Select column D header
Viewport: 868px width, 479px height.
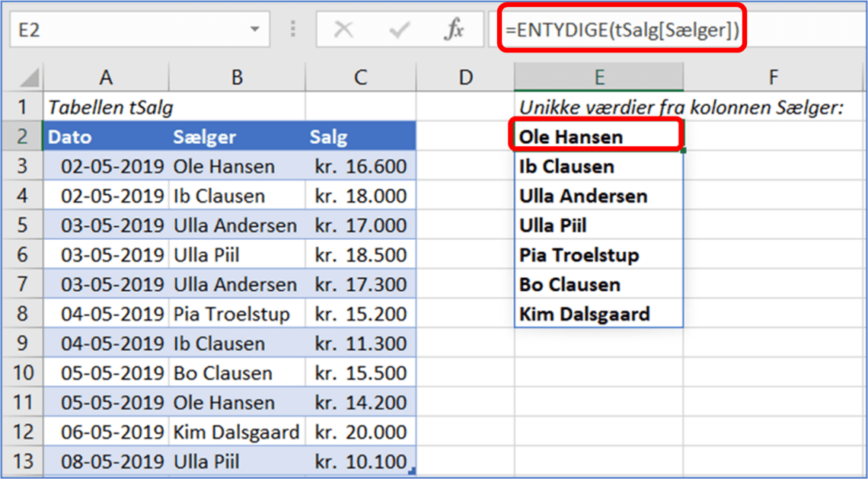465,77
